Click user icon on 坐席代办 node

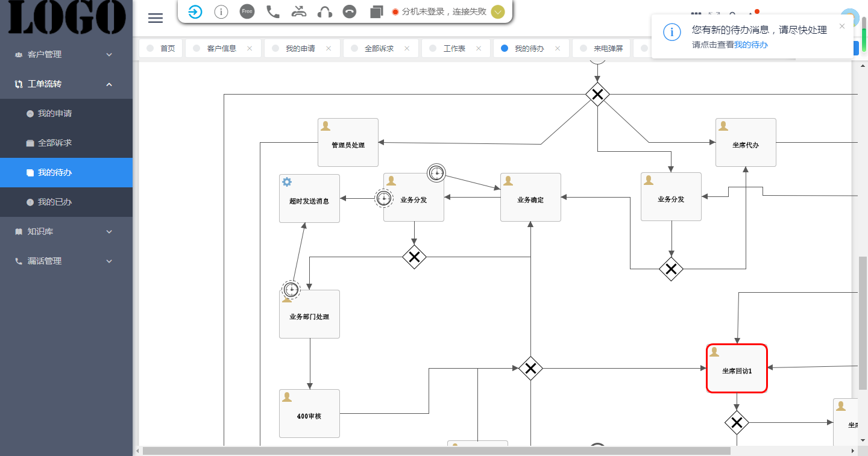tap(723, 126)
